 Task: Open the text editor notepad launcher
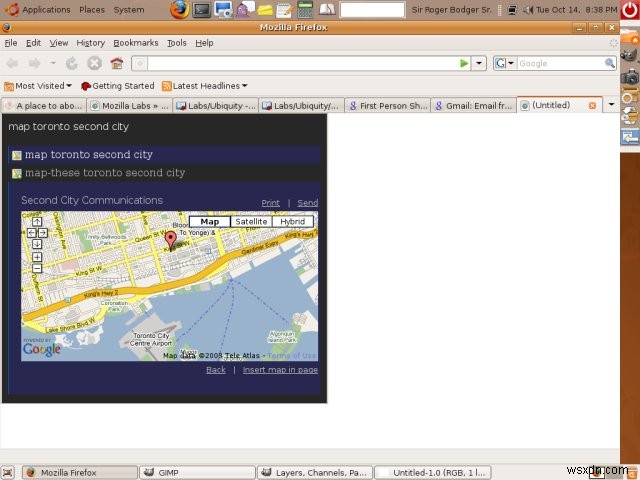pyautogui.click(x=284, y=10)
